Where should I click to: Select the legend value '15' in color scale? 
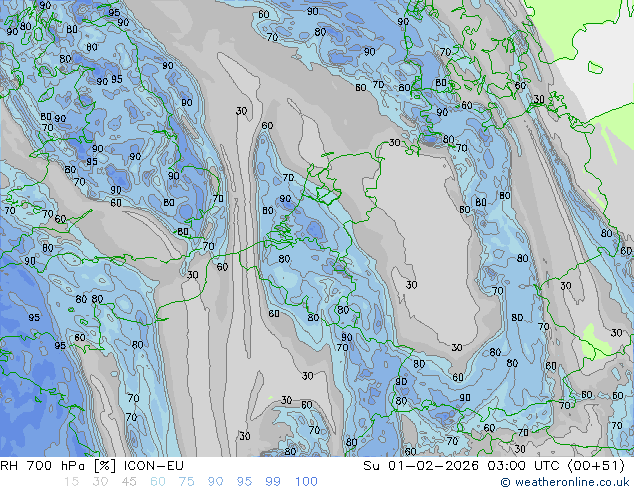[71, 482]
